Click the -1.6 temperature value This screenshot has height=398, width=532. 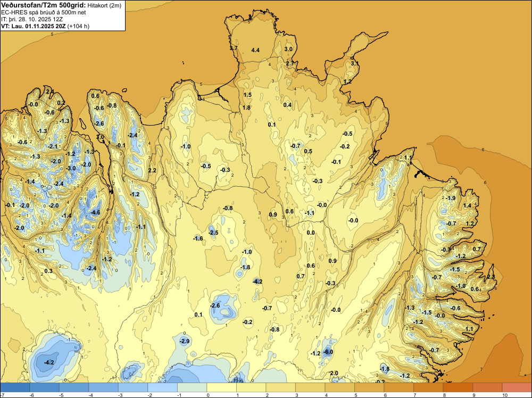pos(198,238)
